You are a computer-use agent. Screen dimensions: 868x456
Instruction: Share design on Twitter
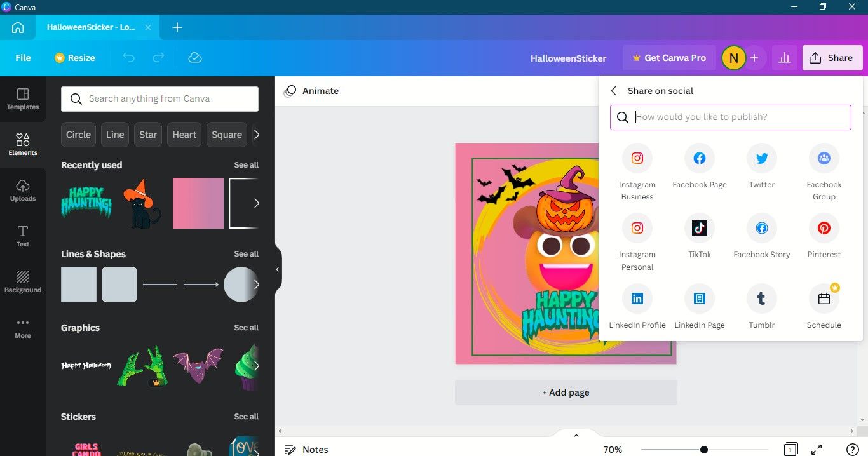click(x=762, y=167)
